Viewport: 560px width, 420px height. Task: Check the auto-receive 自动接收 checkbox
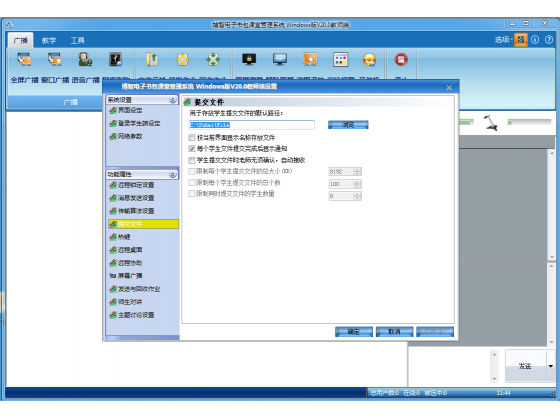192,160
